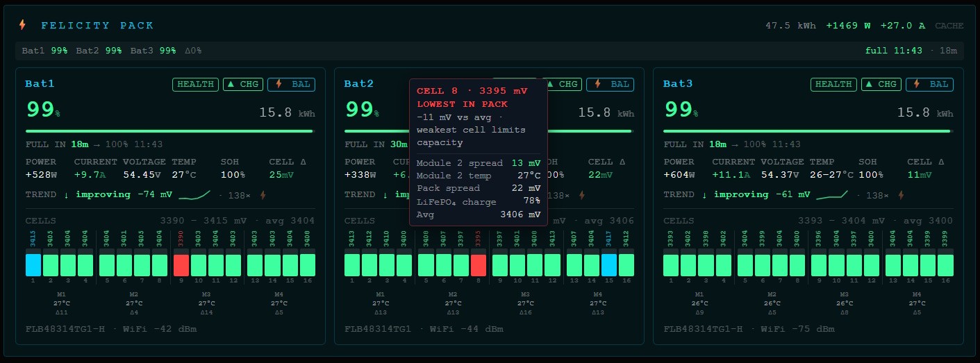This screenshot has height=363, width=980.
Task: Click Bat1 99% in the summary bar
Action: click(44, 51)
